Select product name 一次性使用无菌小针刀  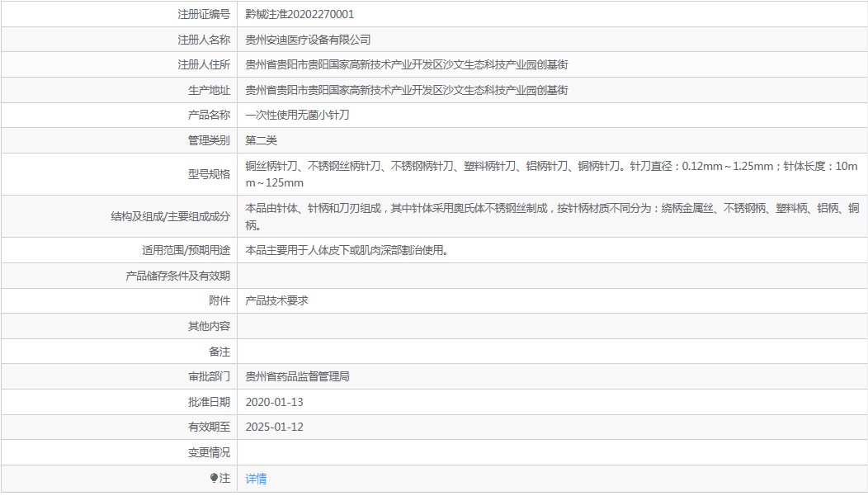297,116
